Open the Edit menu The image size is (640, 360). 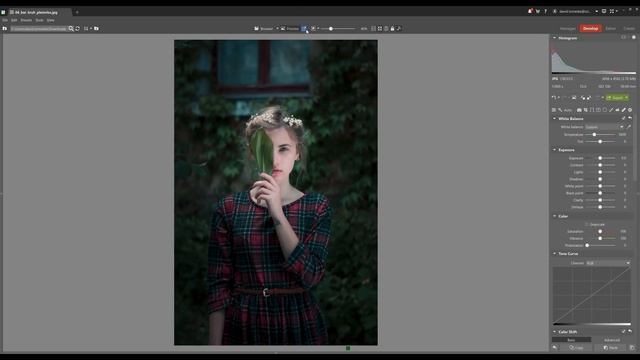point(14,20)
